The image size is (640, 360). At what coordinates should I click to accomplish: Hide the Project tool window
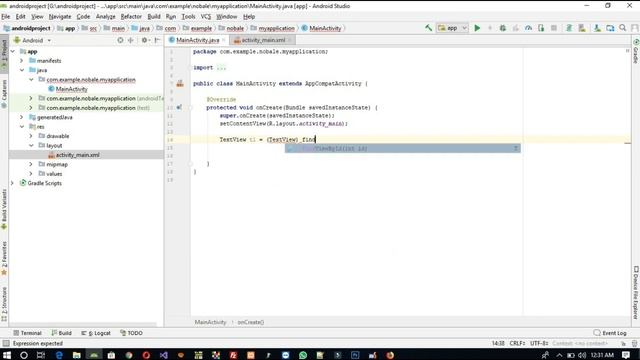point(157,40)
